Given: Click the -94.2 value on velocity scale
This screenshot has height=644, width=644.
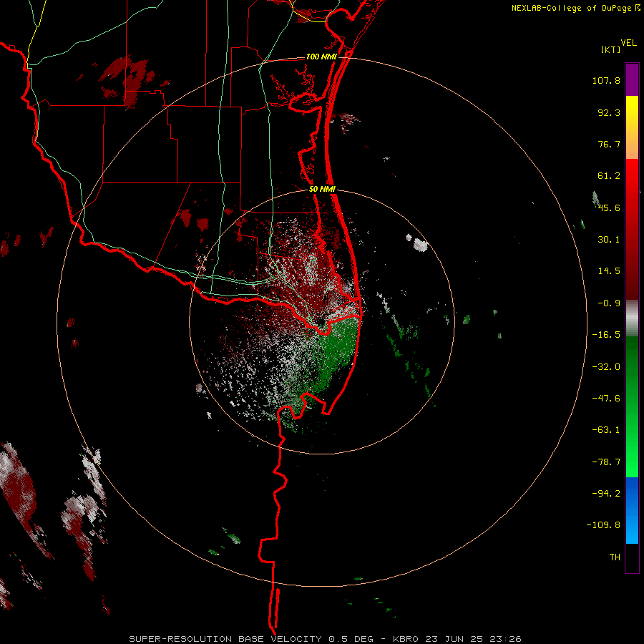Looking at the screenshot, I should click(606, 493).
